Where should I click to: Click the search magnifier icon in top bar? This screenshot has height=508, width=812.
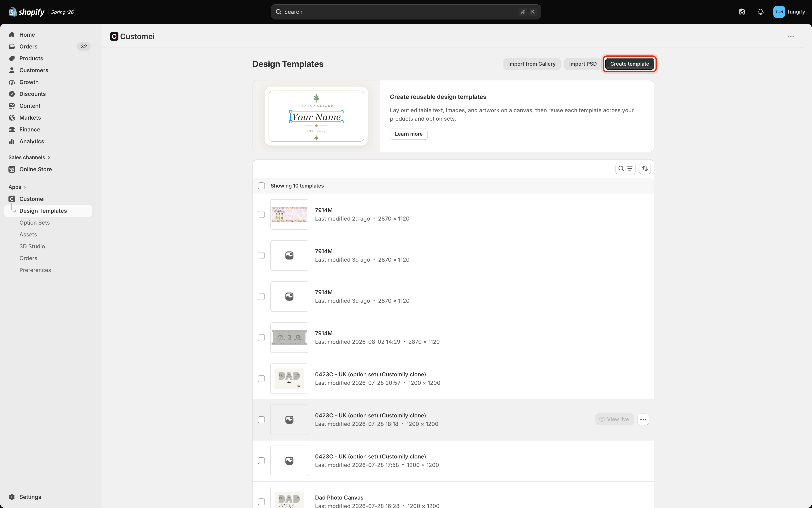[x=278, y=12]
